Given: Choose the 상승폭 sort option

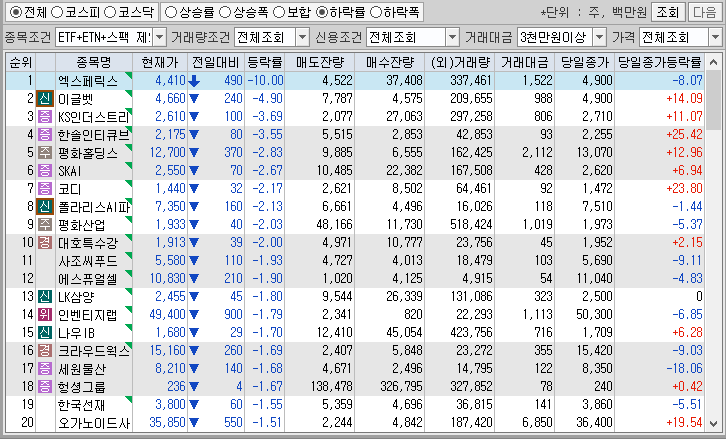Looking at the screenshot, I should [225, 13].
